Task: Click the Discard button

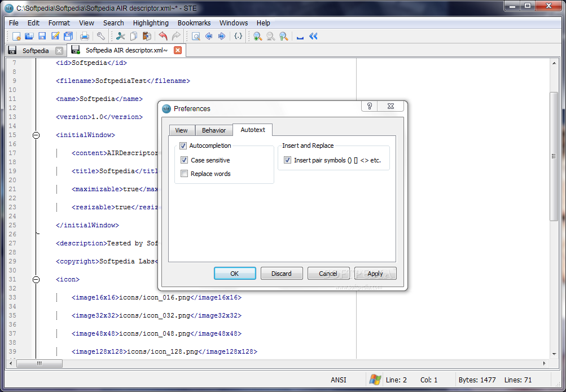Action: 281,274
